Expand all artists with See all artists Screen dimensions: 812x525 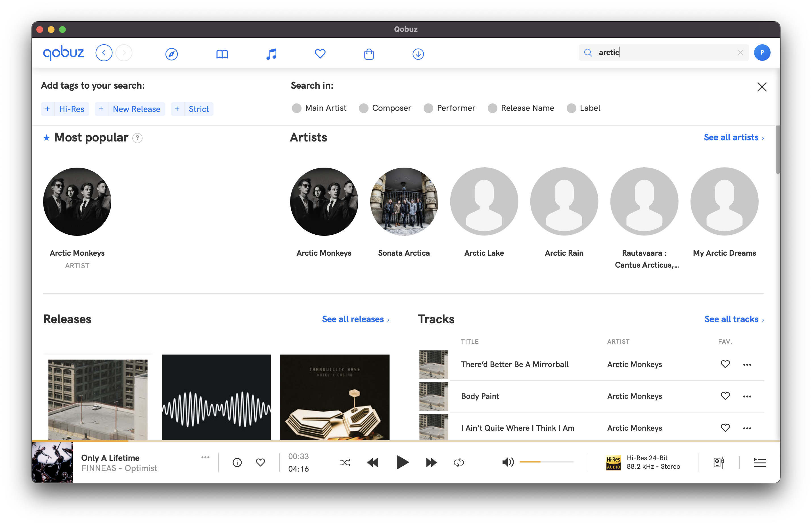732,137
